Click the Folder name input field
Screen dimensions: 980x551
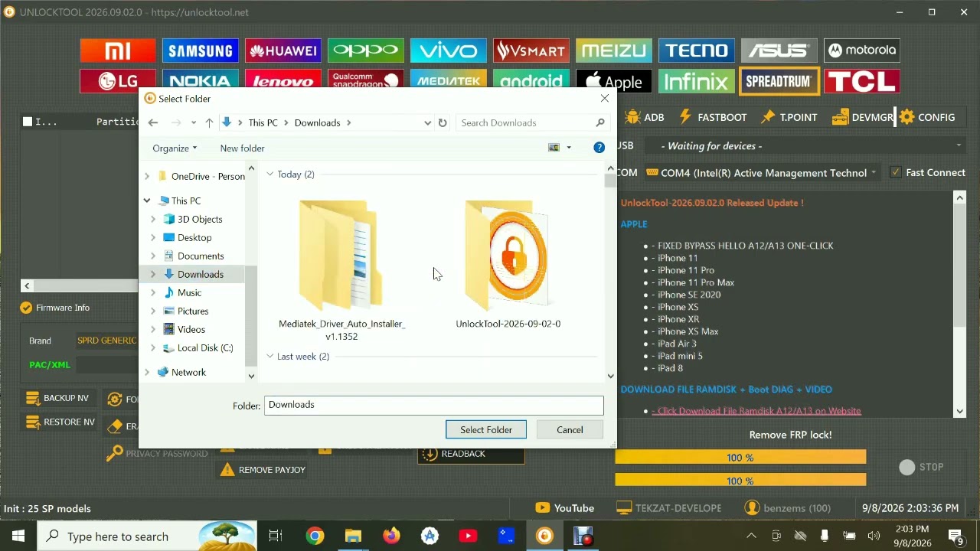[x=434, y=406]
